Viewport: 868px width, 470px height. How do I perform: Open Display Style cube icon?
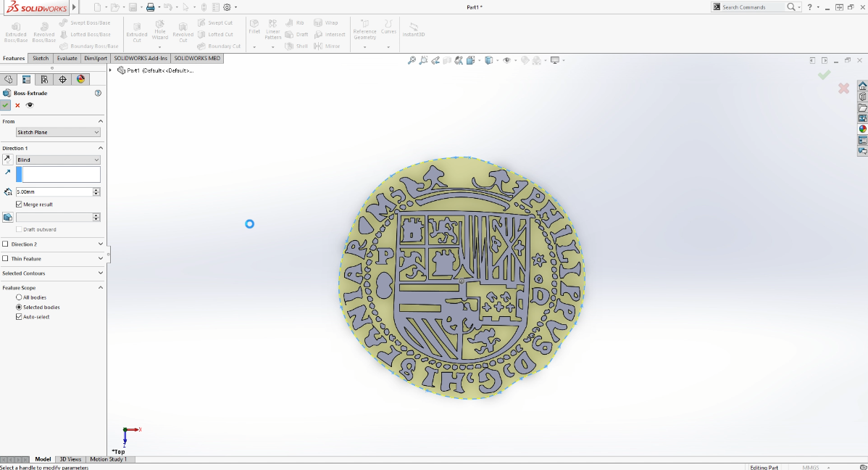pos(489,60)
